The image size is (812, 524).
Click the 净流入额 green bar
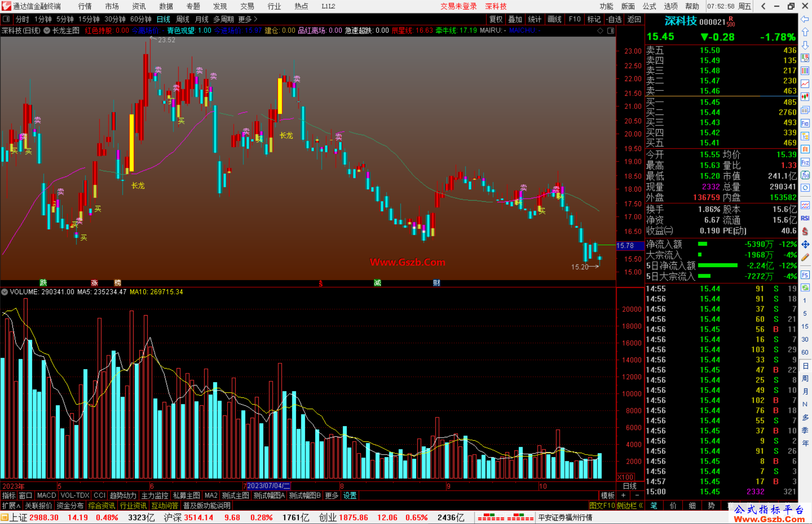click(x=703, y=244)
